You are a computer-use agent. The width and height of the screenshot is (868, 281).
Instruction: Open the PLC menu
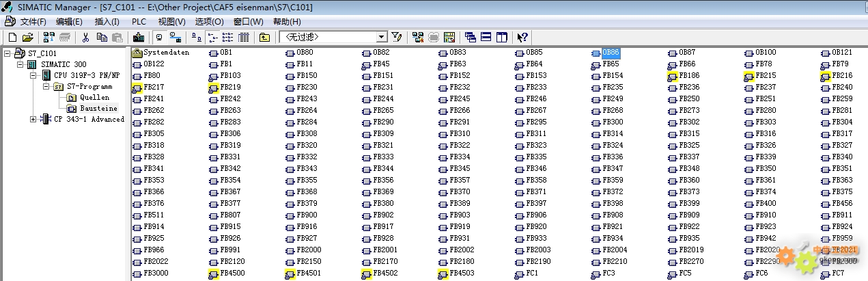(x=139, y=21)
